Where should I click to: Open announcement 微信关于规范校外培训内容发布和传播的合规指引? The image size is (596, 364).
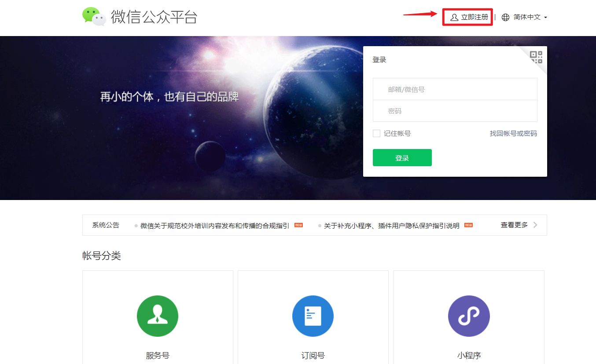[215, 226]
